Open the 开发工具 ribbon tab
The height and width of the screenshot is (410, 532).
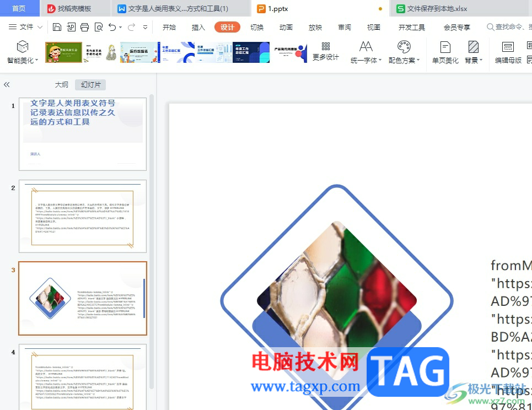click(x=412, y=28)
